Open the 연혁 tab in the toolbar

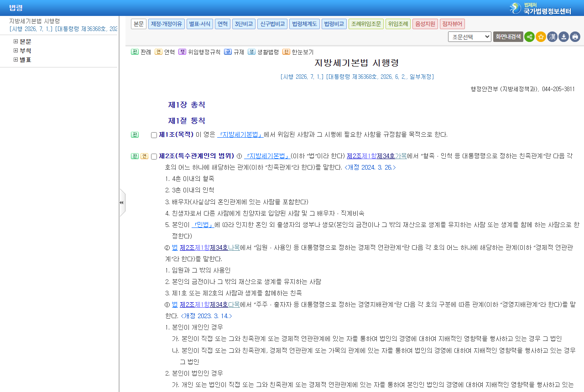pyautogui.click(x=223, y=24)
